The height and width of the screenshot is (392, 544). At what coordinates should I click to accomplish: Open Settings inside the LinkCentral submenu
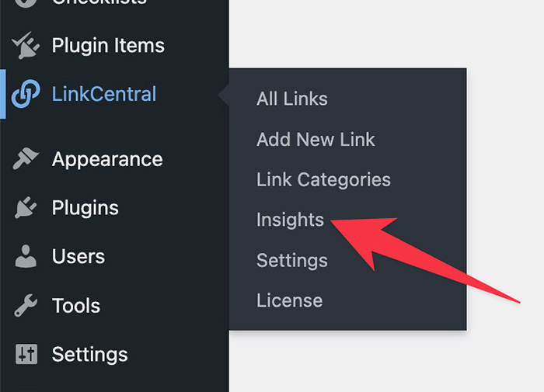tap(292, 261)
